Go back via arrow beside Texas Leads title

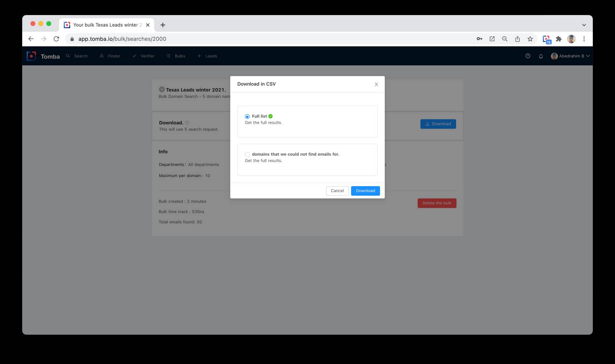[x=162, y=89]
